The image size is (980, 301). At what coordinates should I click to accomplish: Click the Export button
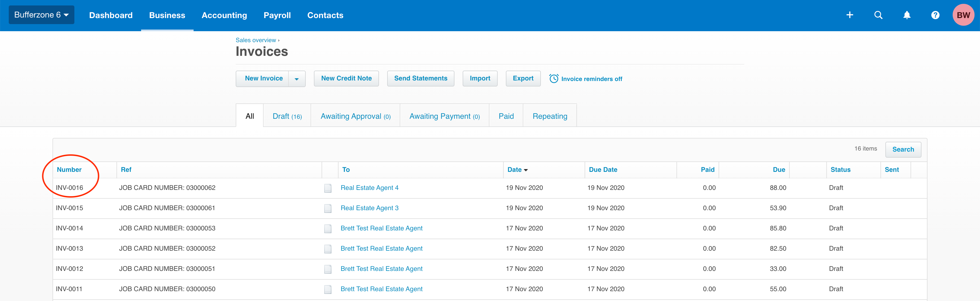(x=523, y=78)
